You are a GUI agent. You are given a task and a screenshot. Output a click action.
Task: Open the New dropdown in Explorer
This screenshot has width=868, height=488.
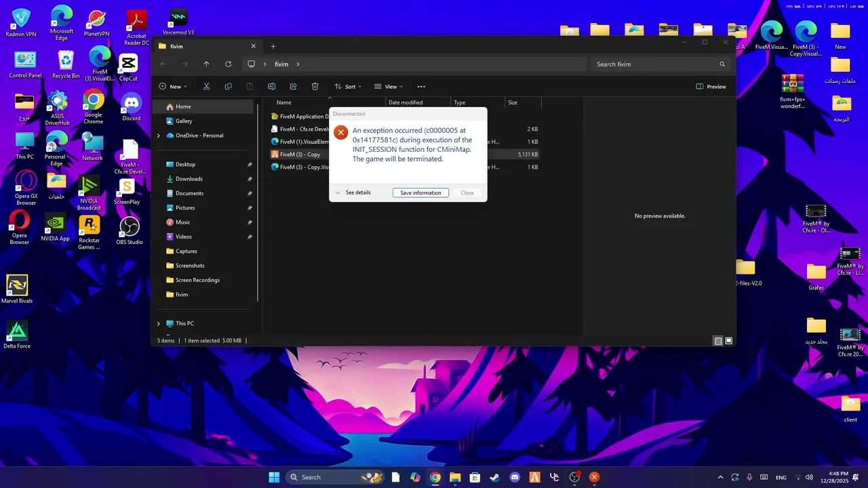coord(172,87)
